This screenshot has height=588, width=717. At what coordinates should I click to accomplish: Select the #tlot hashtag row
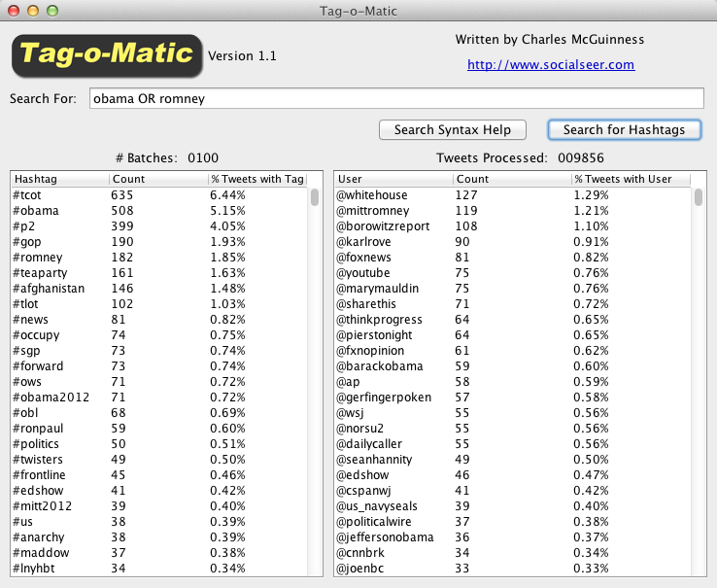(159, 304)
